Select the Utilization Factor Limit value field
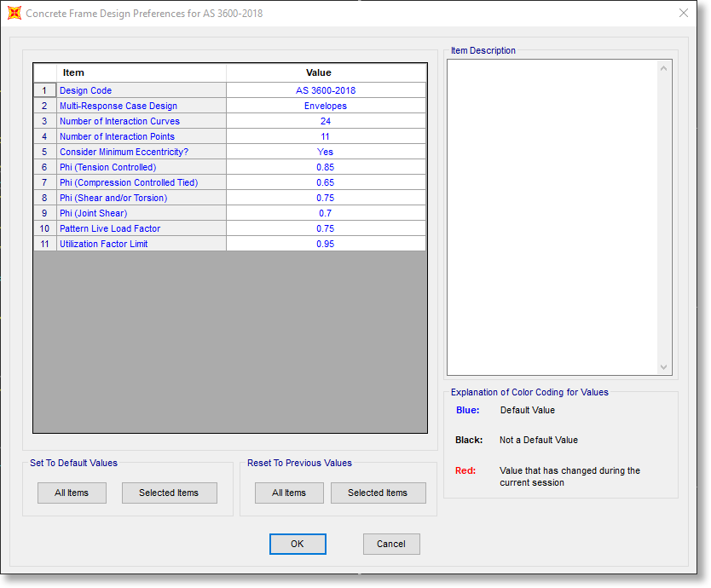Screen dimensions: 711x588 [326, 244]
